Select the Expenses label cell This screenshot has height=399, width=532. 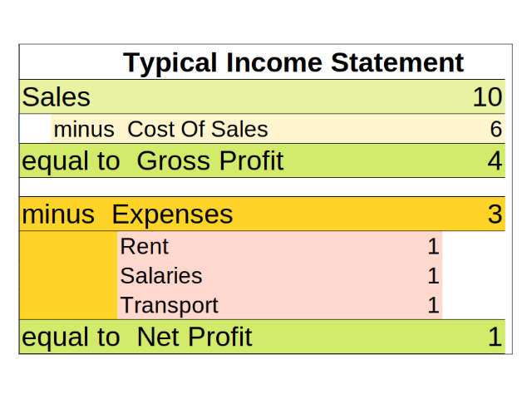[x=127, y=214]
